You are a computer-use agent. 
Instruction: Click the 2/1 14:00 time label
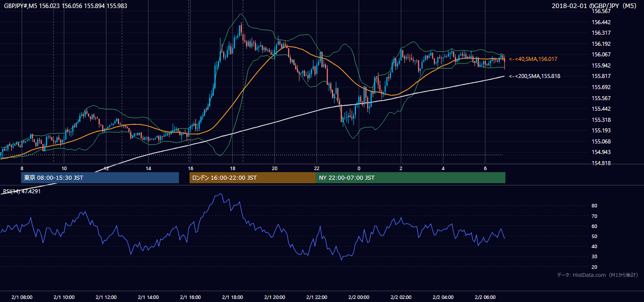pos(148,297)
